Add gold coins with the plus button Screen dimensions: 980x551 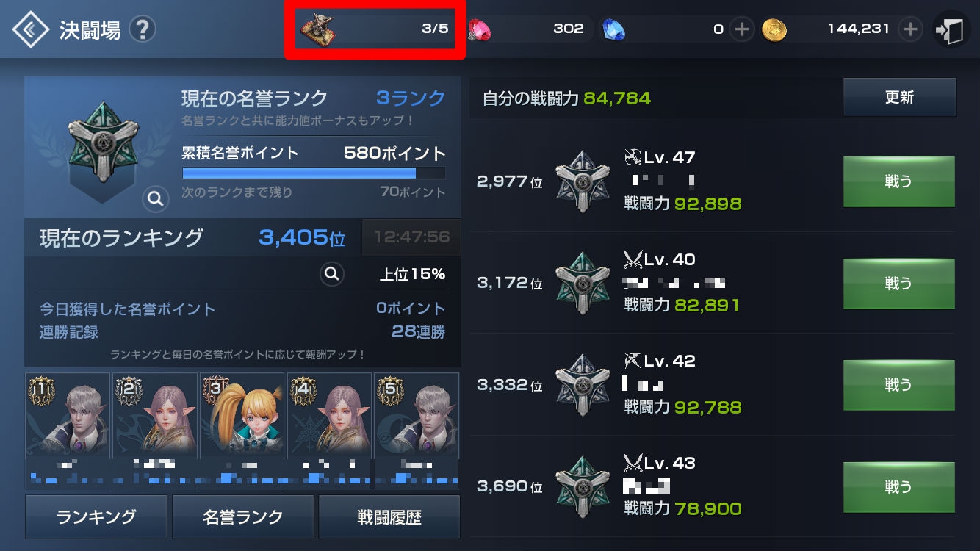coord(910,29)
